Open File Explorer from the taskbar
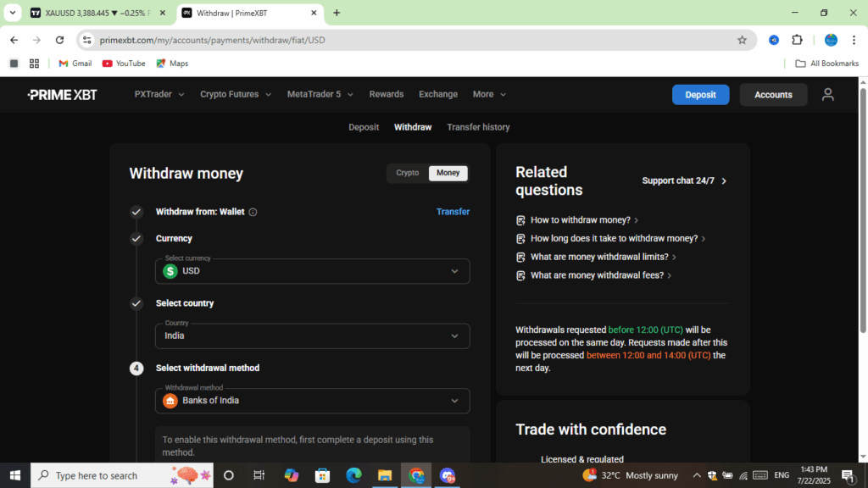 pos(385,475)
